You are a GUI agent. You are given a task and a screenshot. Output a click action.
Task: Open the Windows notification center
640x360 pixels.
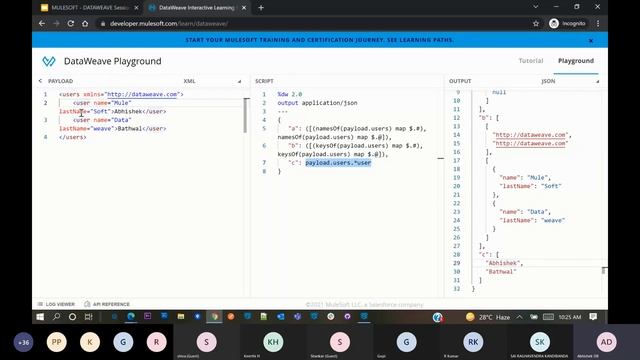coord(593,317)
